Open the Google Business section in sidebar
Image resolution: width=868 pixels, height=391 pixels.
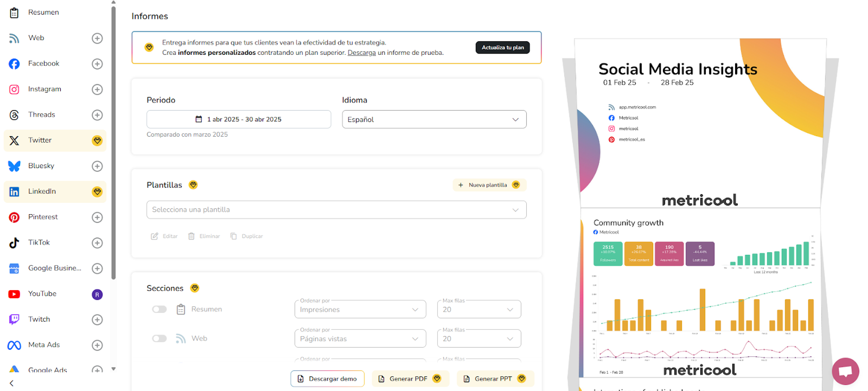point(55,268)
